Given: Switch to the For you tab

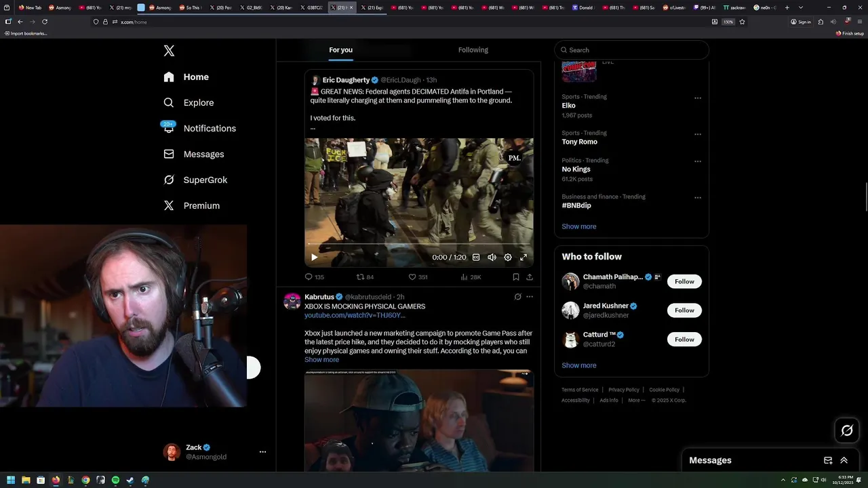Looking at the screenshot, I should click(x=340, y=50).
